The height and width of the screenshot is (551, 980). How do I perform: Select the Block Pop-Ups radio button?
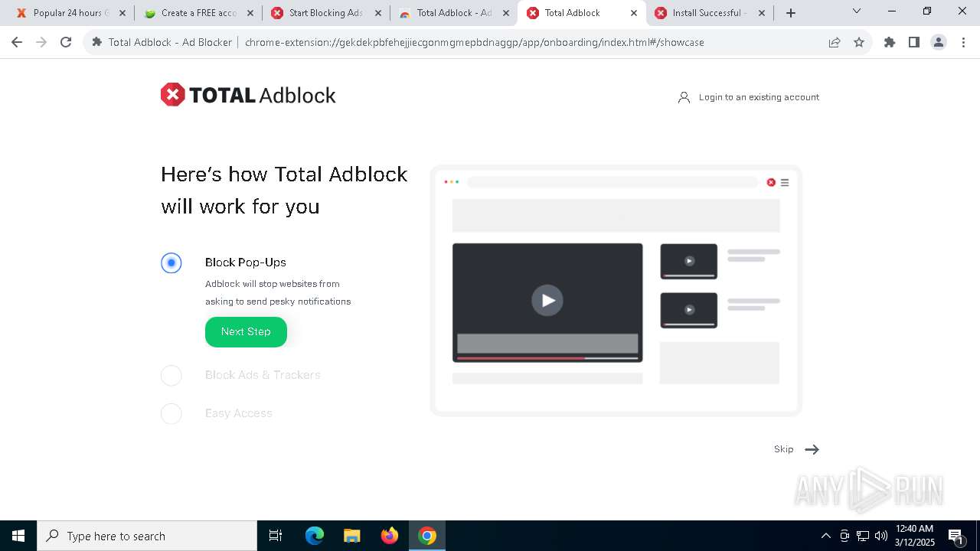pos(171,263)
